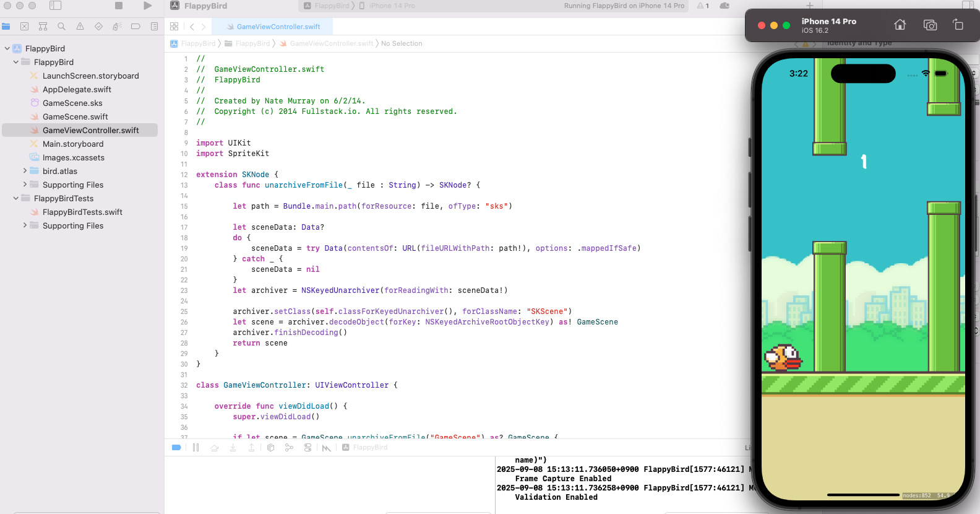
Task: Open the Report navigator
Action: pos(154,27)
